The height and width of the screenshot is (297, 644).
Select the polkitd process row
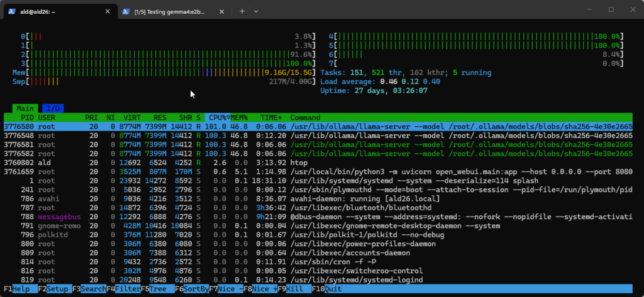(318, 235)
